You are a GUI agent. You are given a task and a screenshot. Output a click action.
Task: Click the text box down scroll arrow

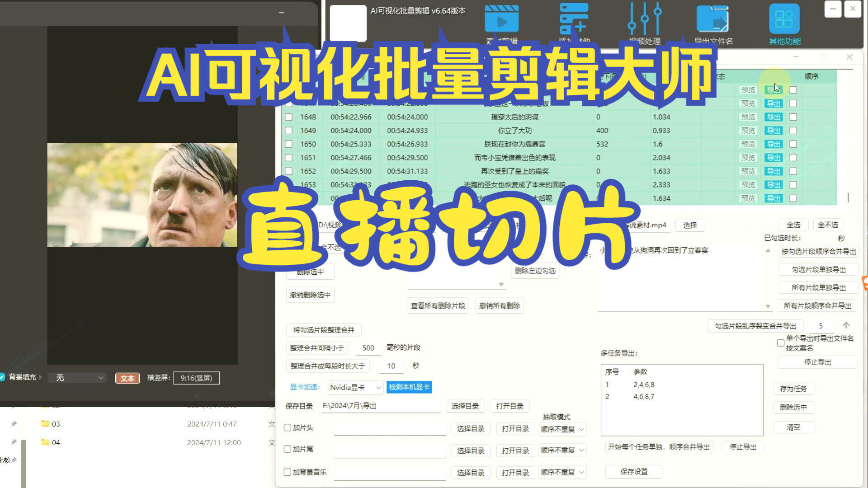(x=768, y=306)
